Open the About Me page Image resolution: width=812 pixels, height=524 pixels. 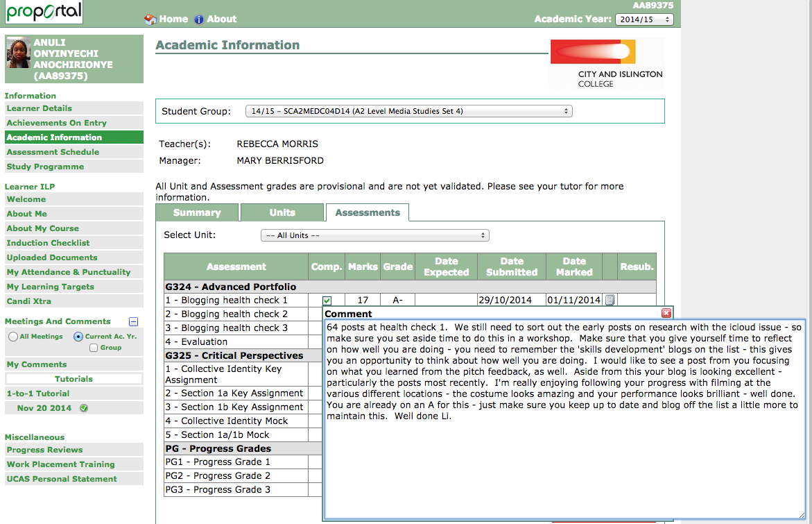click(x=74, y=214)
